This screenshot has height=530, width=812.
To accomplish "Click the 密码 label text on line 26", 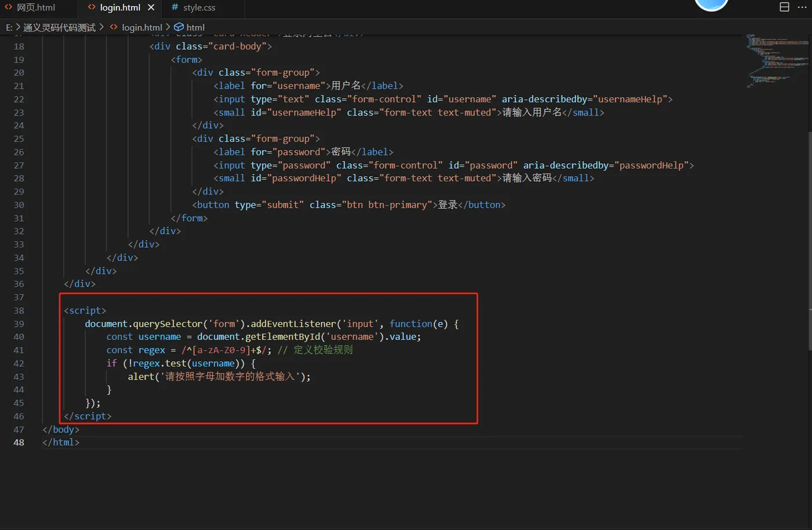I will coord(341,152).
